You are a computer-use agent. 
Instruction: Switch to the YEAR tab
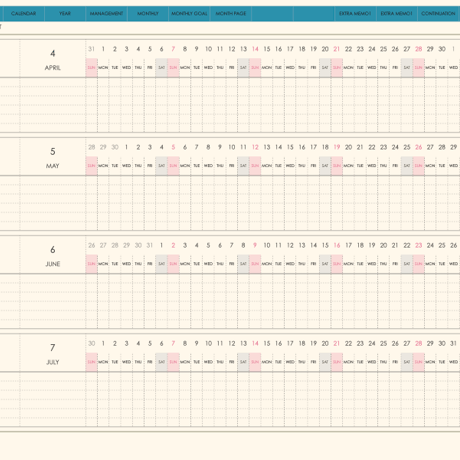[65, 13]
